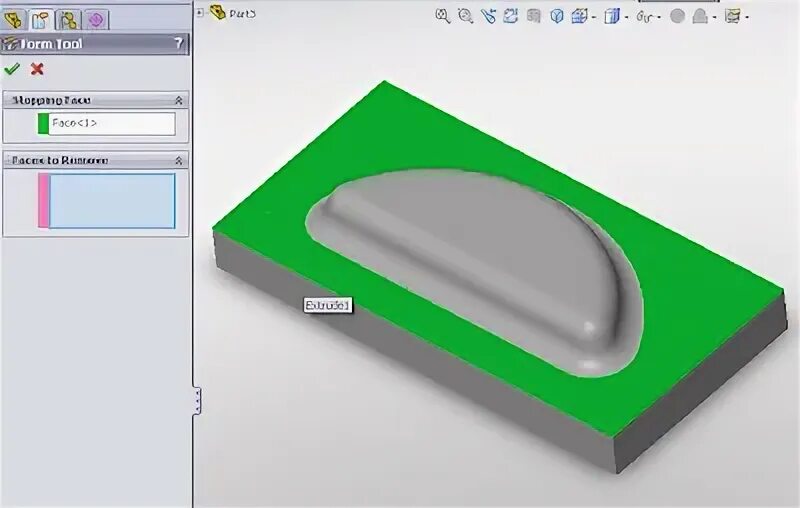Click Edit Appearance sphere icon
Image resolution: width=800 pixels, height=508 pixels.
678,16
